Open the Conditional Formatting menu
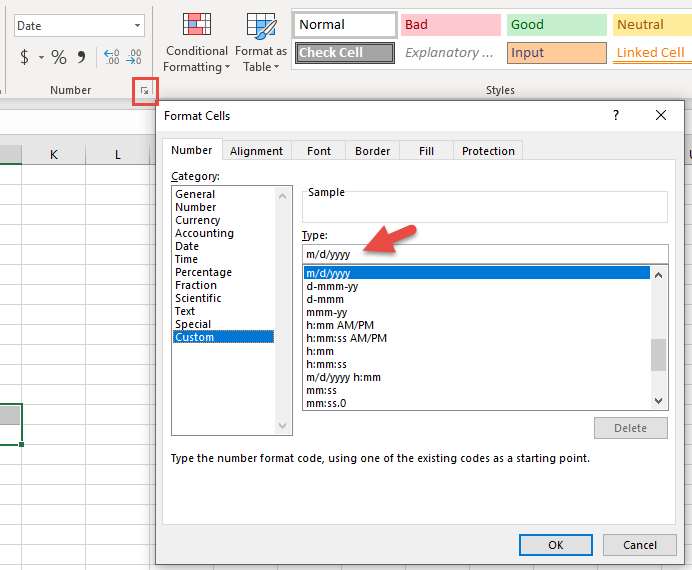 click(197, 44)
